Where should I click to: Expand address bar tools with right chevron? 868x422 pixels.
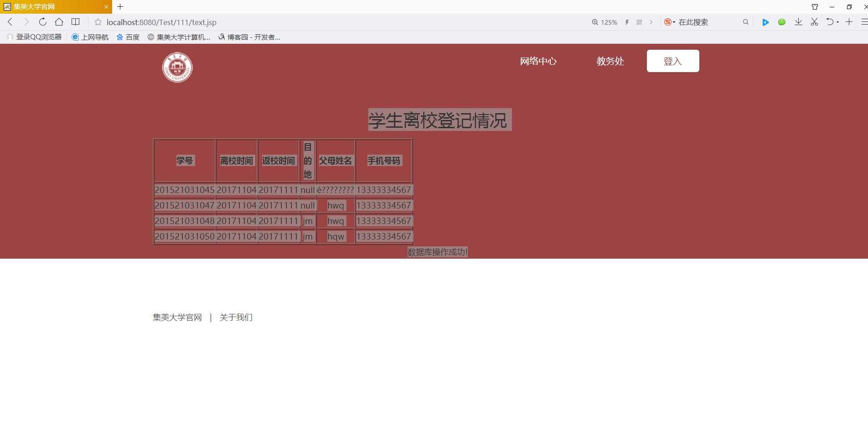point(651,22)
